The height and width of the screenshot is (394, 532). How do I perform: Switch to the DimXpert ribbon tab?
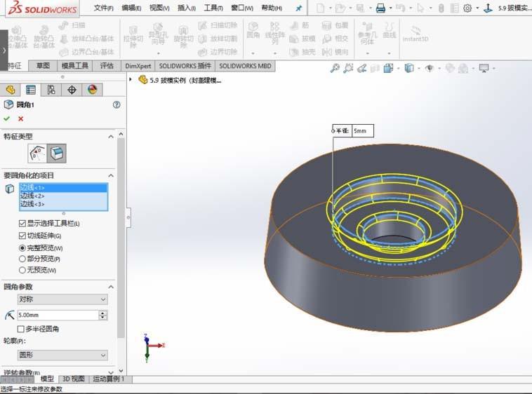pyautogui.click(x=138, y=66)
